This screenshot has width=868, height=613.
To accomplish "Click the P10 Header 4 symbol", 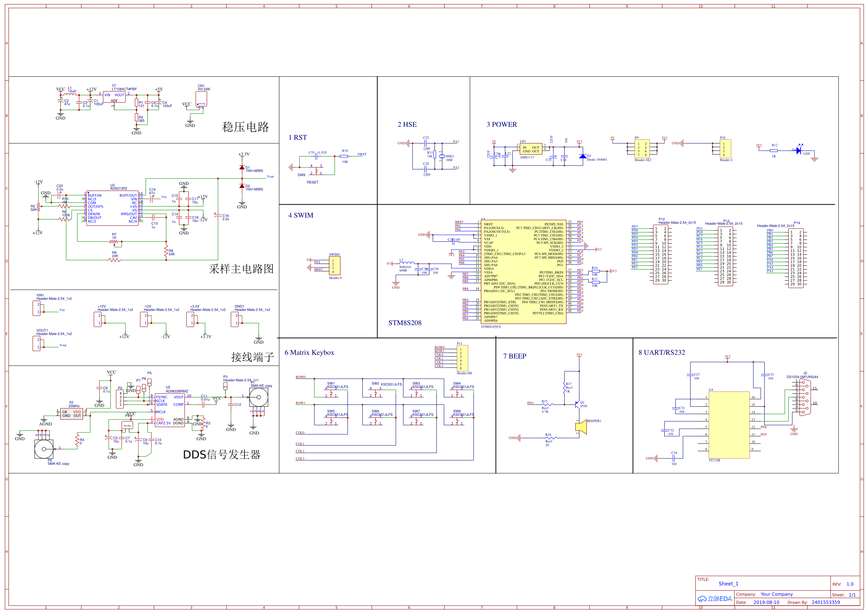I will (x=725, y=149).
